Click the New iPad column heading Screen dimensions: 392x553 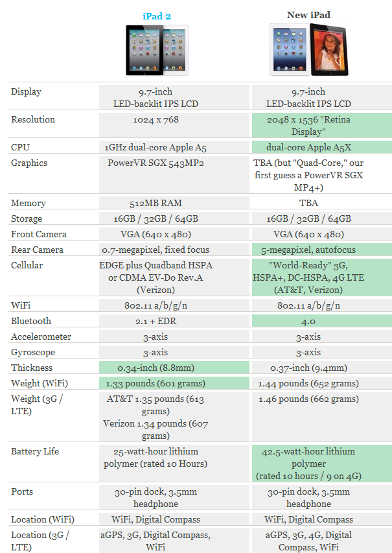308,14
